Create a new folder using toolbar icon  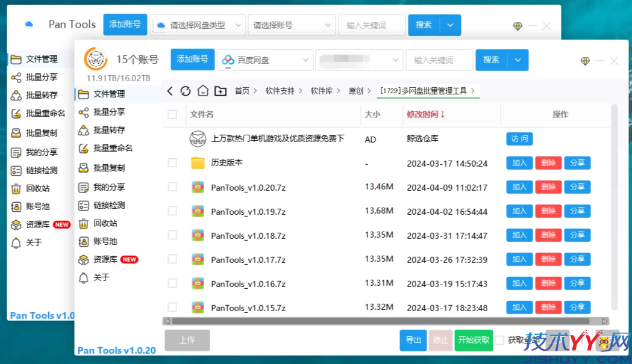click(221, 90)
